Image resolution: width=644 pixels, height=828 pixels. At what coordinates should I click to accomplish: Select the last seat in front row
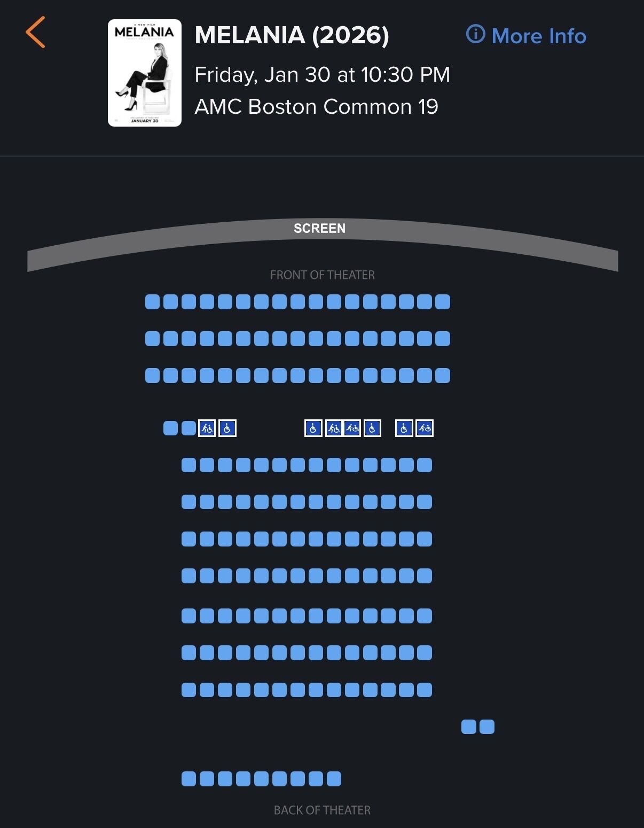(443, 302)
